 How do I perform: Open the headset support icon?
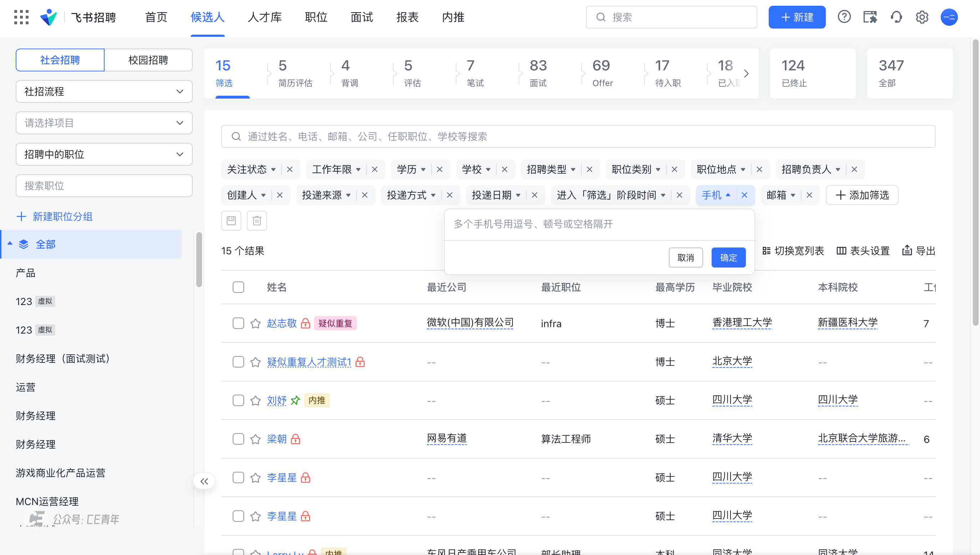[896, 17]
